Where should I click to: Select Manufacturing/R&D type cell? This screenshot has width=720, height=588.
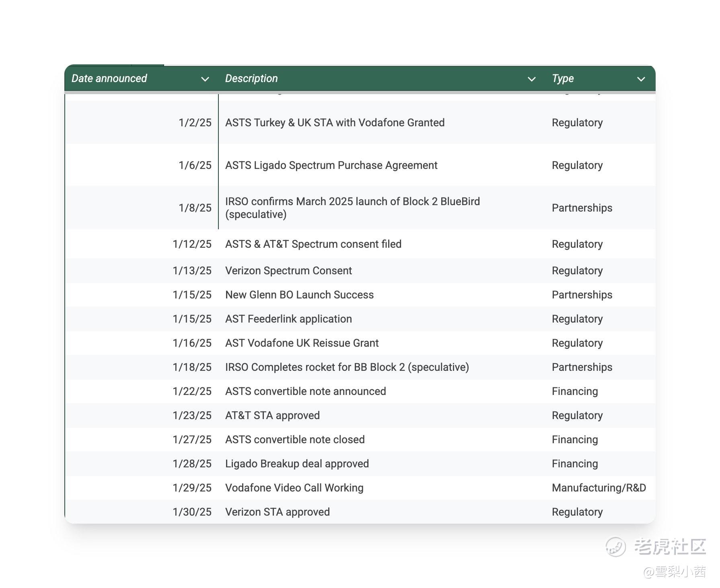(x=599, y=488)
